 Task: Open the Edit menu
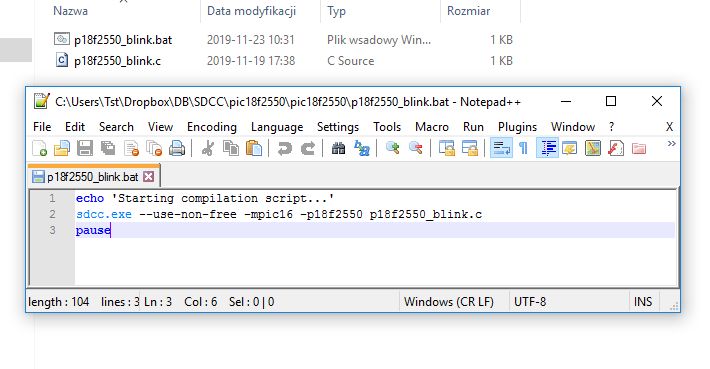point(75,127)
